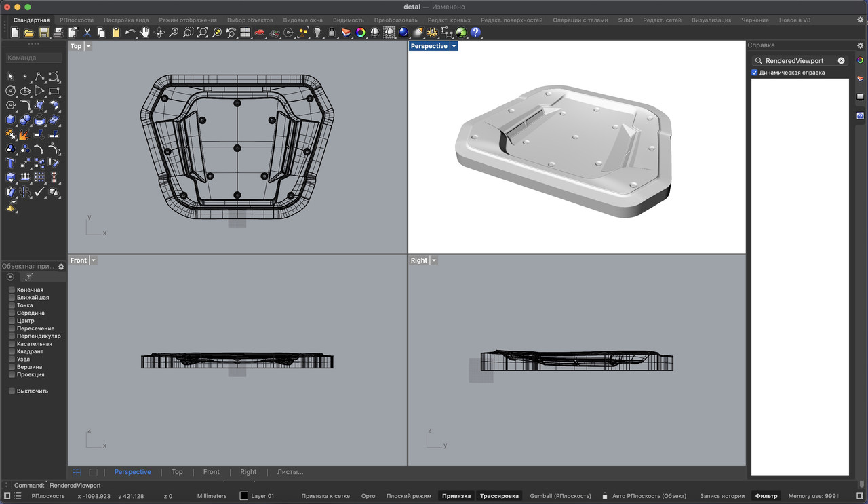Click the Команда command input field

click(34, 58)
